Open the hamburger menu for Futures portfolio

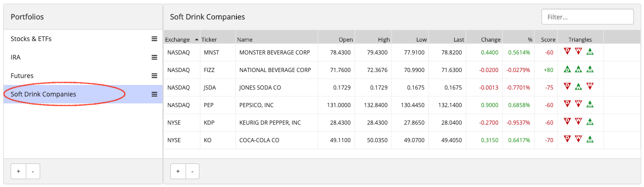click(155, 76)
